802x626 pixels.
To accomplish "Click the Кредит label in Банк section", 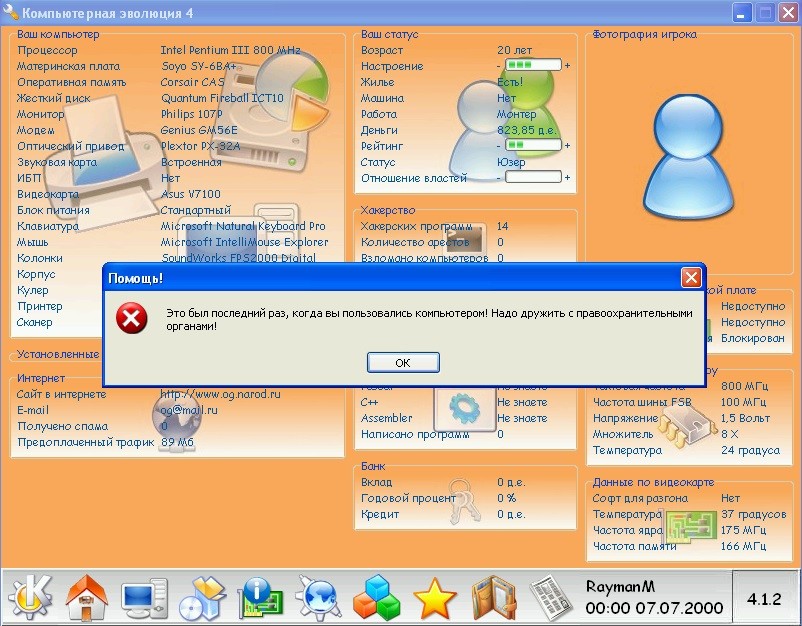I will pos(380,514).
